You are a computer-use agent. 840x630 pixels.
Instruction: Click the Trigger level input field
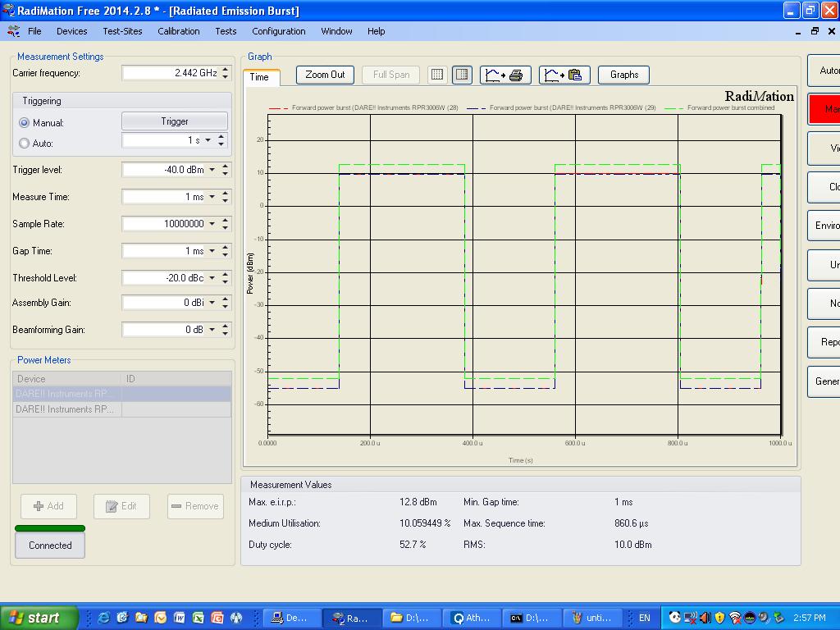tap(164, 170)
